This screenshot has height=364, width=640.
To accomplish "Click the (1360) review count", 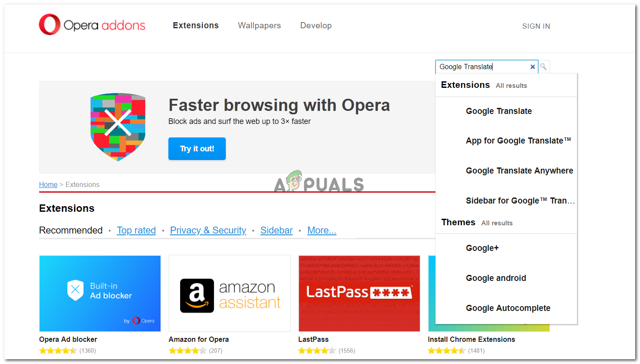I will click(x=87, y=351).
